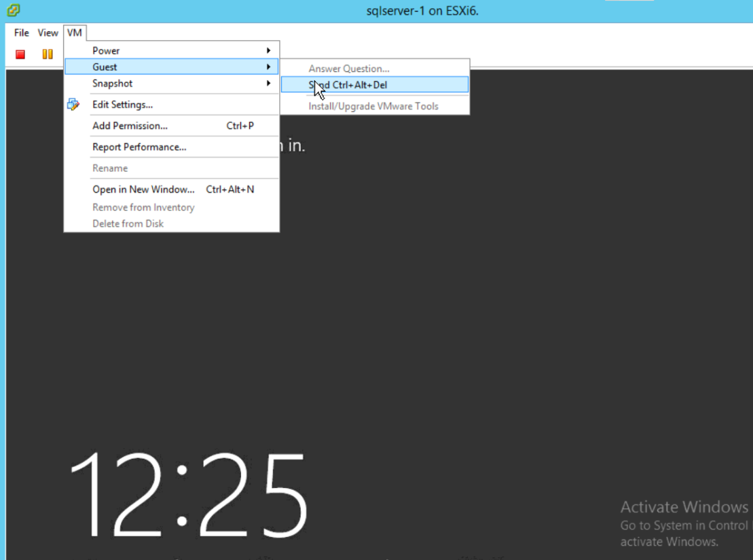Click the vSphere client title bar icon
Viewport: 753px width, 560px height.
point(14,10)
